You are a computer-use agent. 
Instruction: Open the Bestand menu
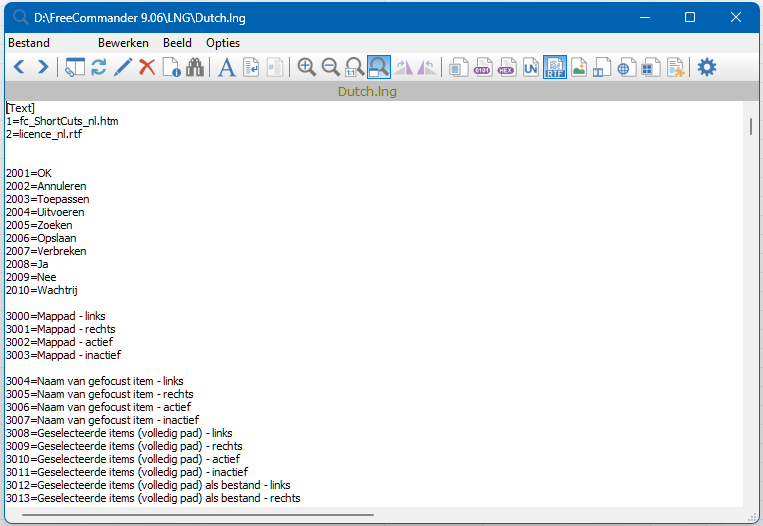[x=28, y=43]
